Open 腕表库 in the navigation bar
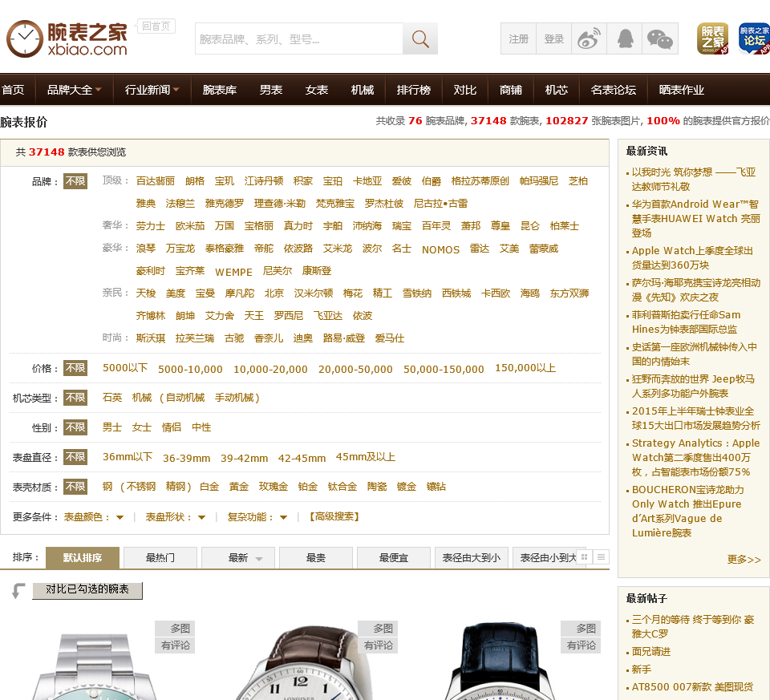The image size is (770, 700). (x=220, y=90)
